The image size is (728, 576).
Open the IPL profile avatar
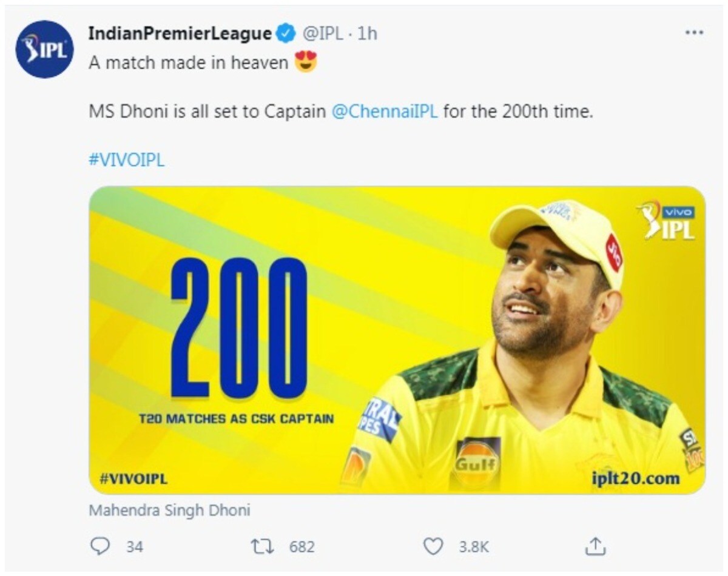44,49
